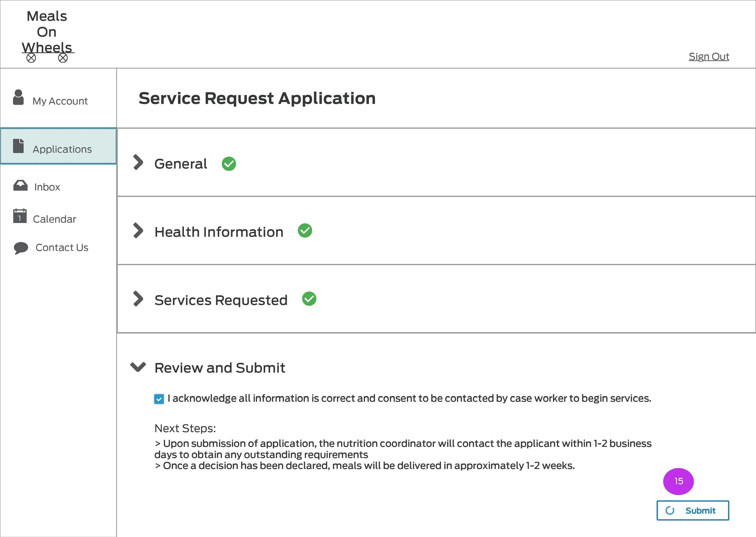This screenshot has height=537, width=756.
Task: Click the Applications document icon
Action: coord(18,146)
